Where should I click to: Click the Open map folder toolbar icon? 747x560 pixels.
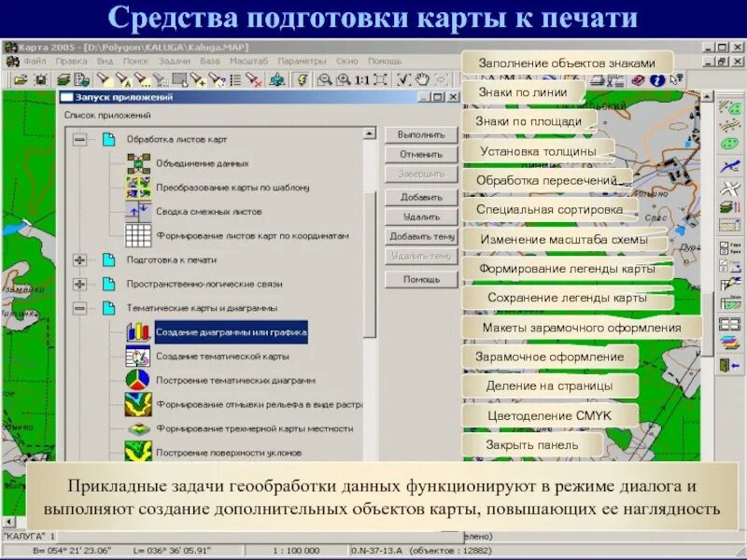21,79
